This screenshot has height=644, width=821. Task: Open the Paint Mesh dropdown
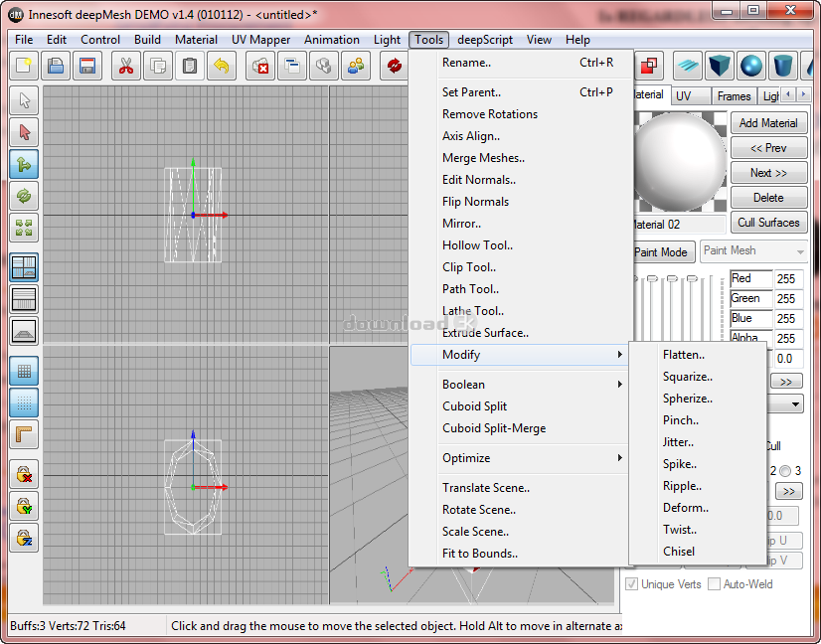[x=752, y=251]
